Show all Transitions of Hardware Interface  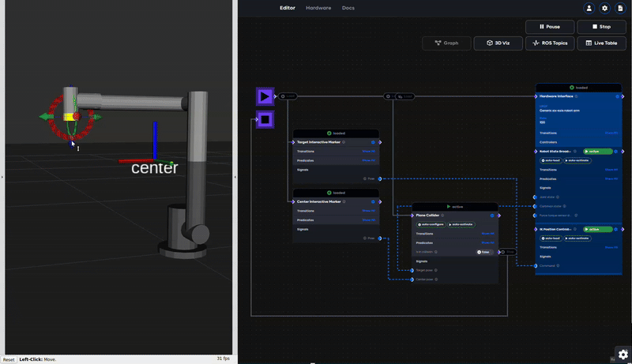611,133
